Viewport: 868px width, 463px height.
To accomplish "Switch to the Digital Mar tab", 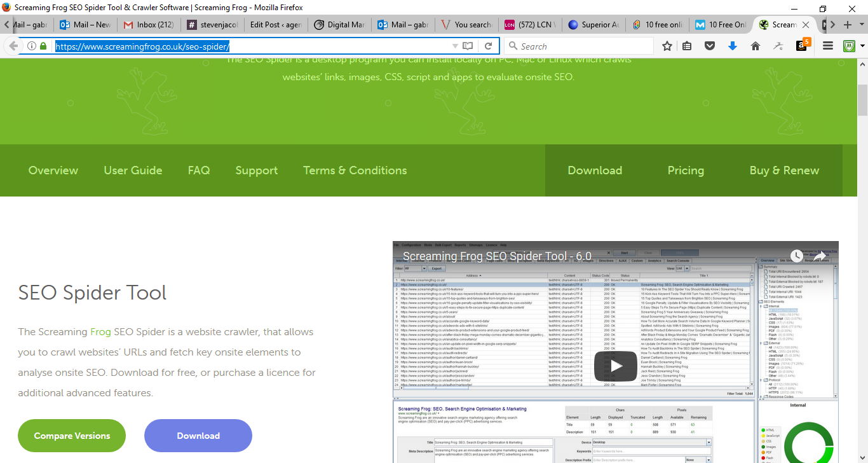I will [339, 25].
